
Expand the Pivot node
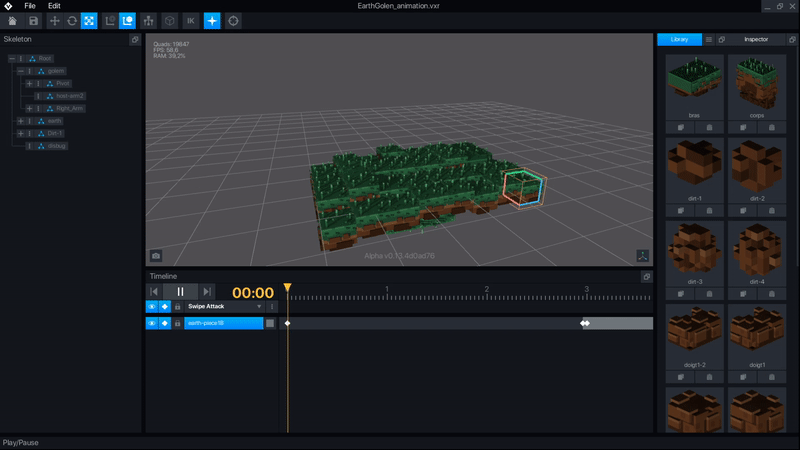click(29, 84)
